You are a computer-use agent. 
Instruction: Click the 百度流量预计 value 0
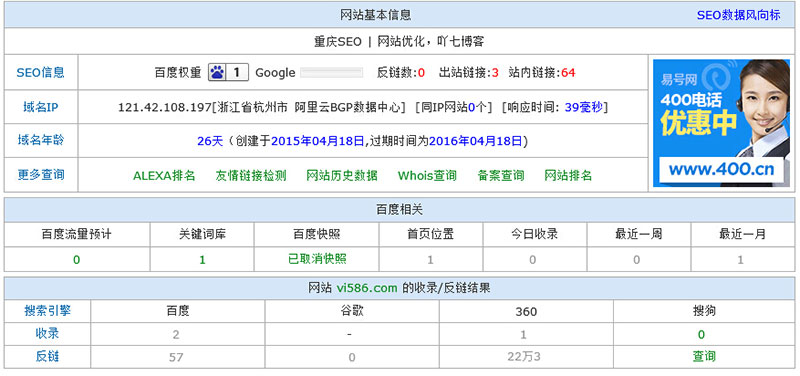tap(77, 260)
